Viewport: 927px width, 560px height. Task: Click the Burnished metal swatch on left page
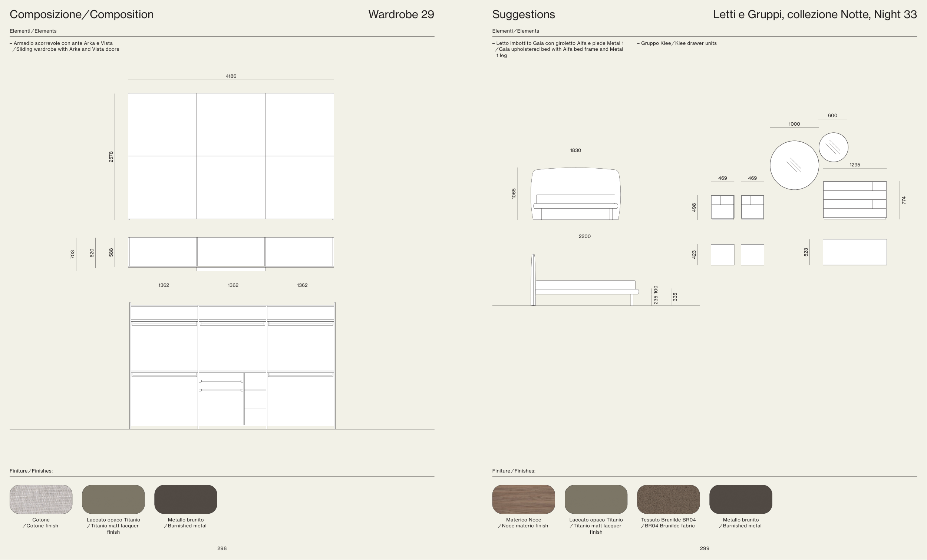[x=185, y=499]
